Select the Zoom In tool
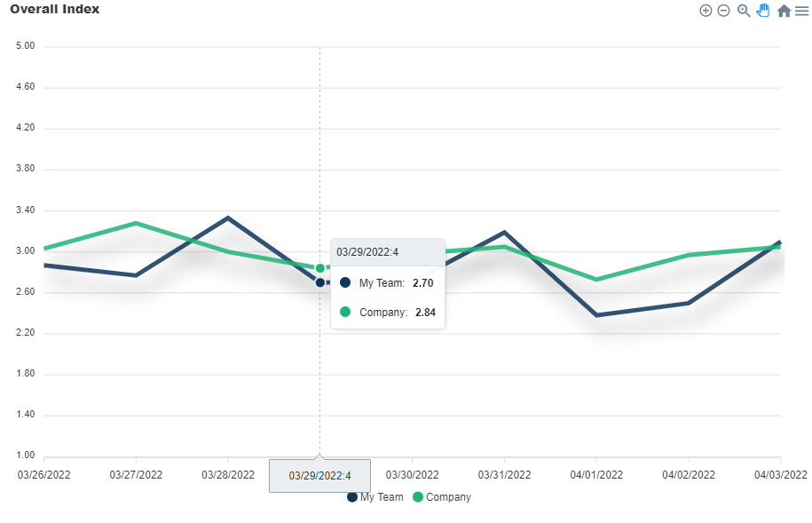This screenshot has height=523, width=812. [x=706, y=11]
